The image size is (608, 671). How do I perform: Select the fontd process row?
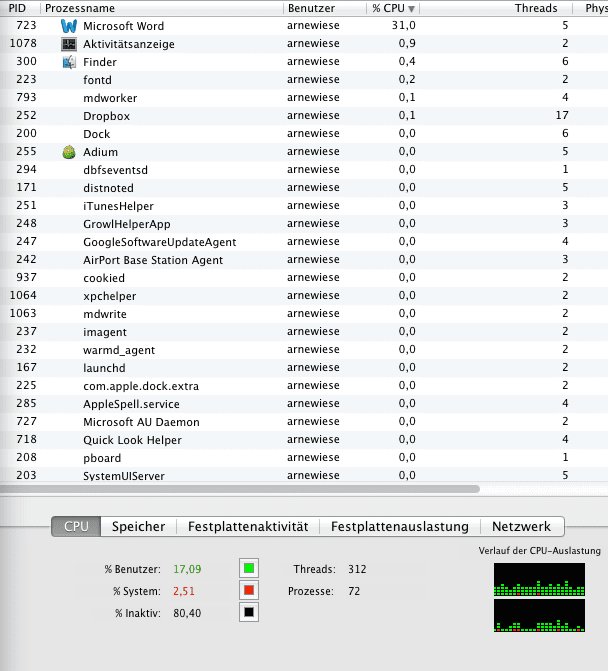point(304,80)
